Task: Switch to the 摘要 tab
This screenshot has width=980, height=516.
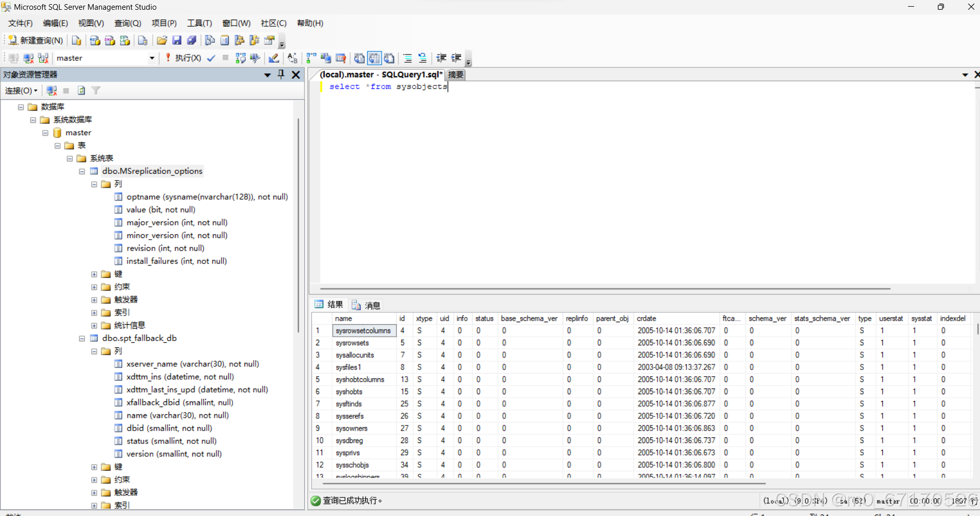Action: click(456, 75)
